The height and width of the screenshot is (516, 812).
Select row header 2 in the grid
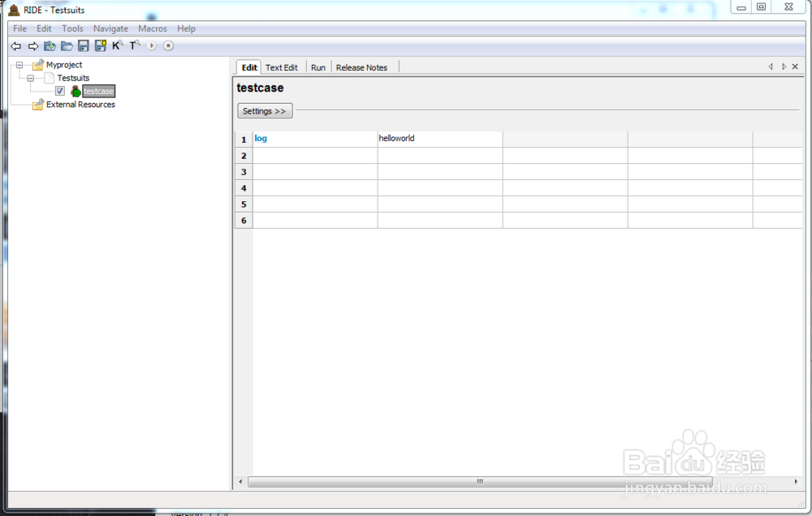pos(244,156)
